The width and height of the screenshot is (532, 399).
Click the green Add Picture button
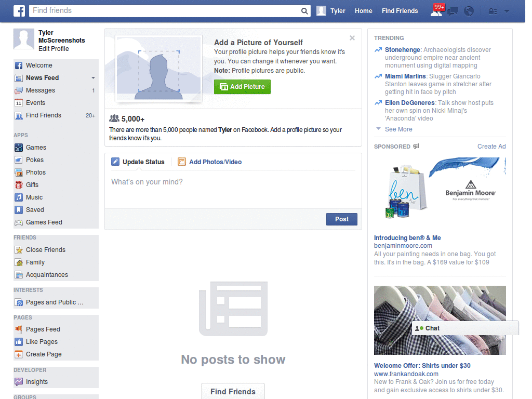pyautogui.click(x=242, y=87)
